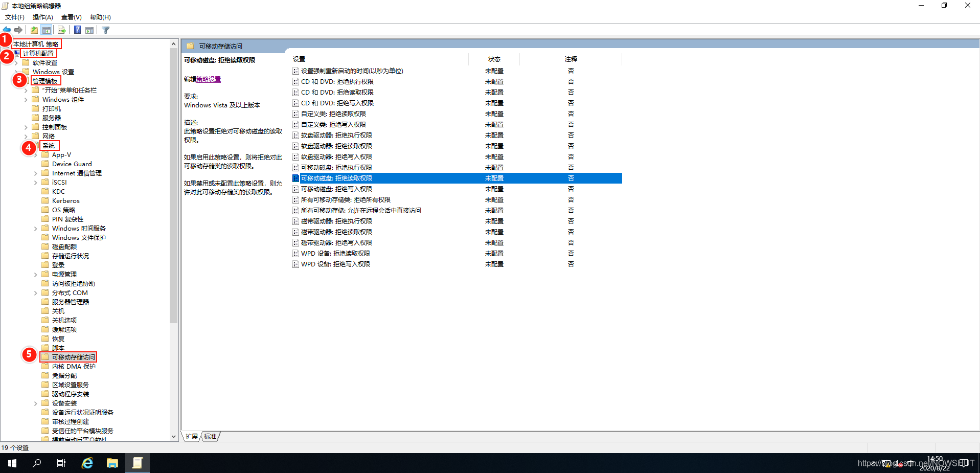Click the 计算机配置 computer icon

pos(17,53)
